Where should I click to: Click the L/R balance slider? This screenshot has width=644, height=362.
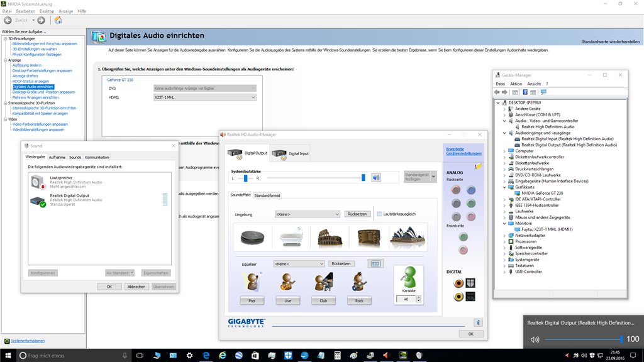point(245,178)
